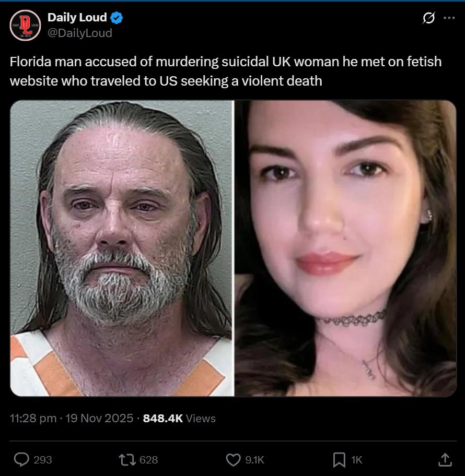
Task: Open the right woman's photo
Action: 345,248
